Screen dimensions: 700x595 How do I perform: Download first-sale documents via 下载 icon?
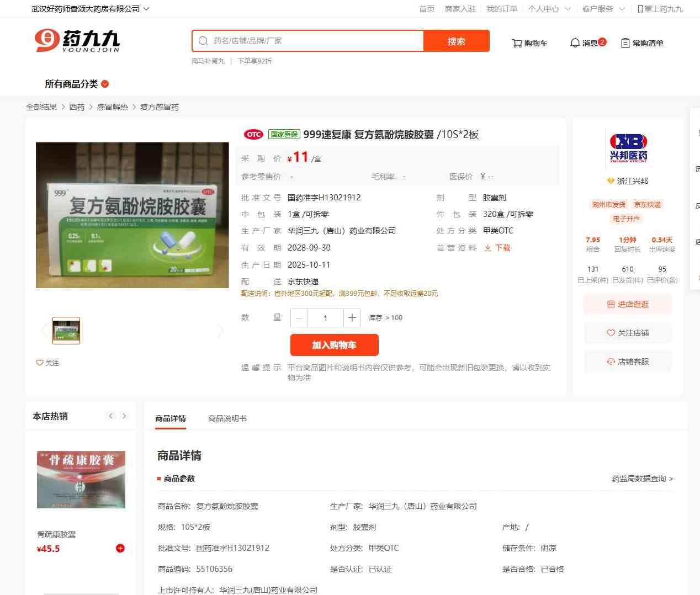488,248
